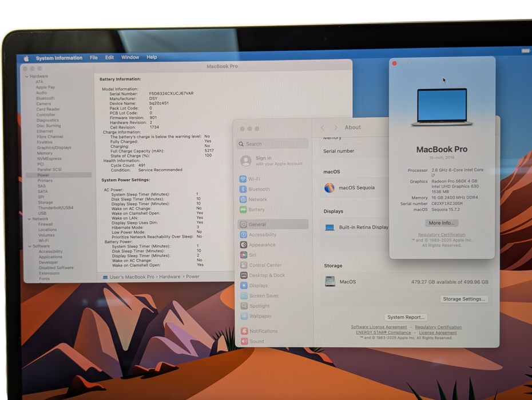The width and height of the screenshot is (532, 400).
Task: Click laptop icon in System Information path bar
Action: tap(105, 277)
